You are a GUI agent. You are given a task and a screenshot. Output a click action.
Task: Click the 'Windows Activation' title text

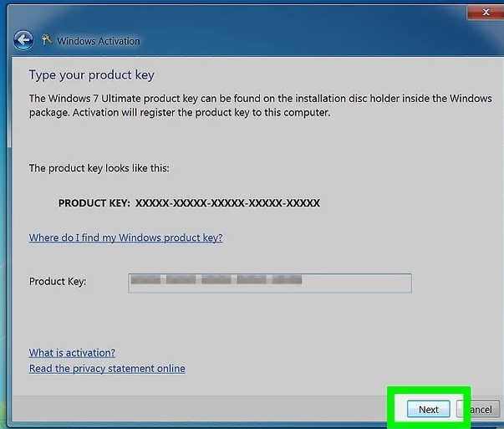coord(99,41)
